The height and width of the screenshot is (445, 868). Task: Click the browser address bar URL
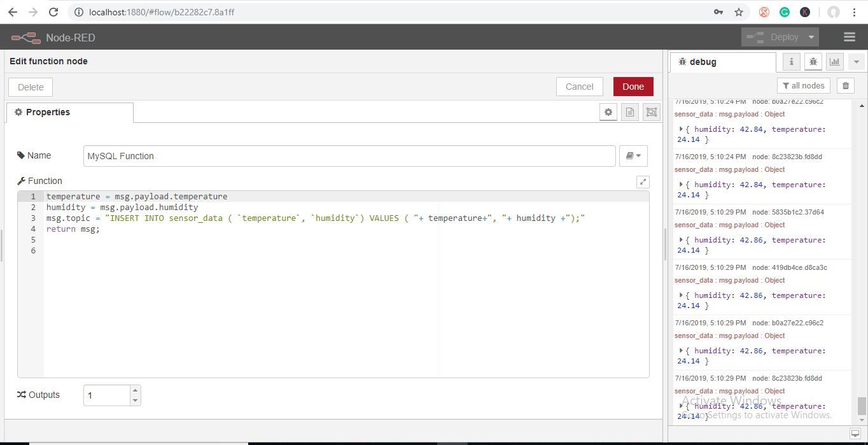[x=162, y=12]
